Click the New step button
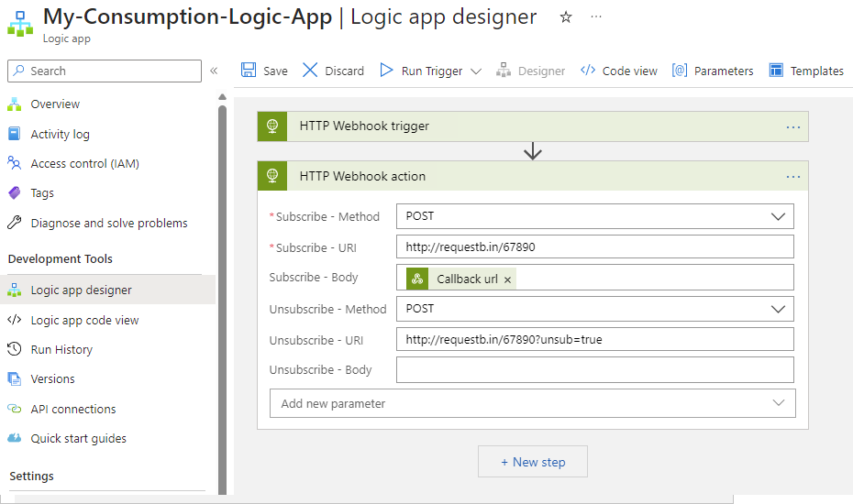The height and width of the screenshot is (504, 853). pos(532,462)
